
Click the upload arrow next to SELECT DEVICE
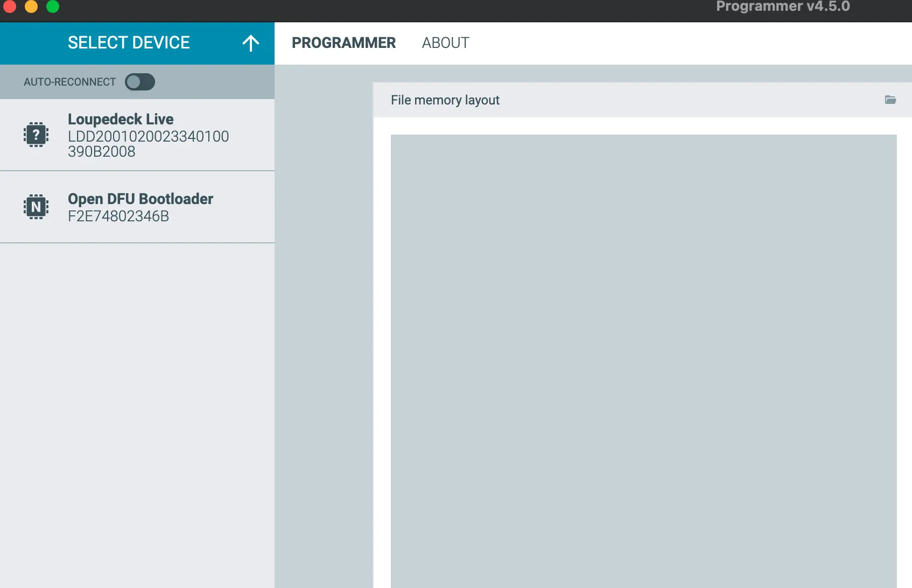[x=250, y=43]
